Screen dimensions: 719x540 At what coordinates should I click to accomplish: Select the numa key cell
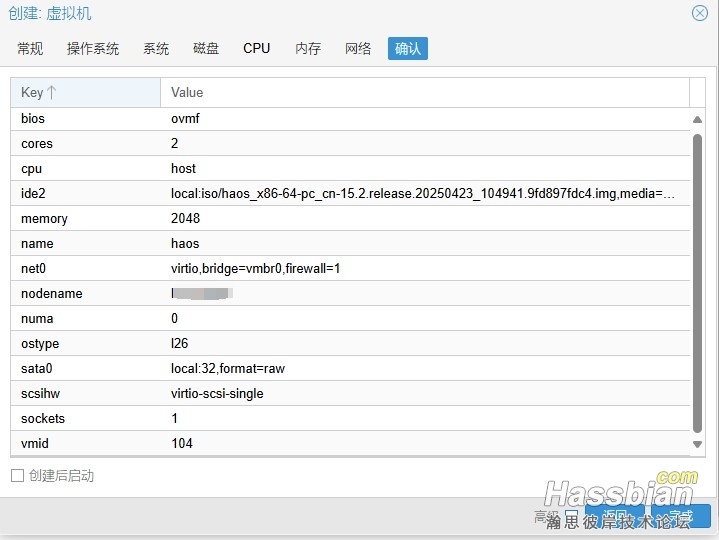click(85, 319)
